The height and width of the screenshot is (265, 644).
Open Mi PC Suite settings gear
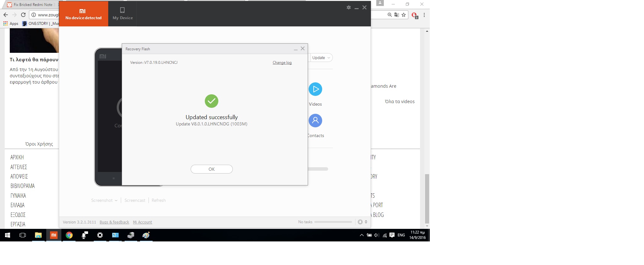pyautogui.click(x=349, y=8)
